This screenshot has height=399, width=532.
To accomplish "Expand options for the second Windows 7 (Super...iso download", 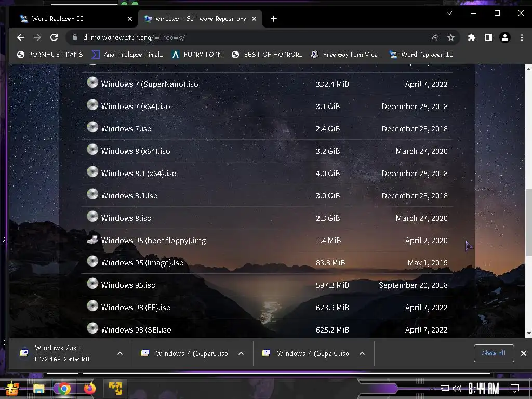I will tap(362, 353).
